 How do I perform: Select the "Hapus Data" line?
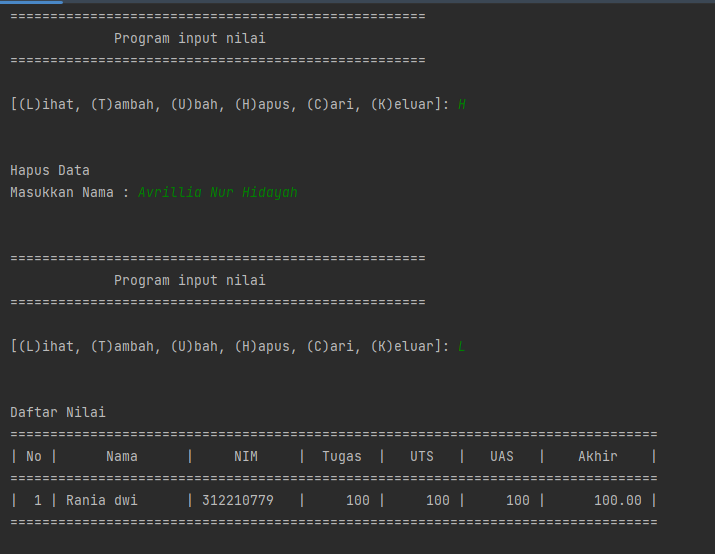click(50, 171)
